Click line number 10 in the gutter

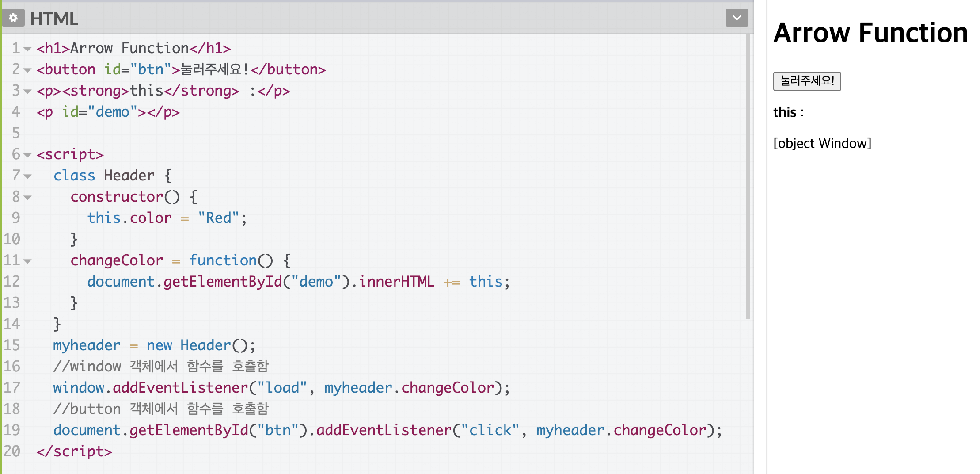click(12, 239)
